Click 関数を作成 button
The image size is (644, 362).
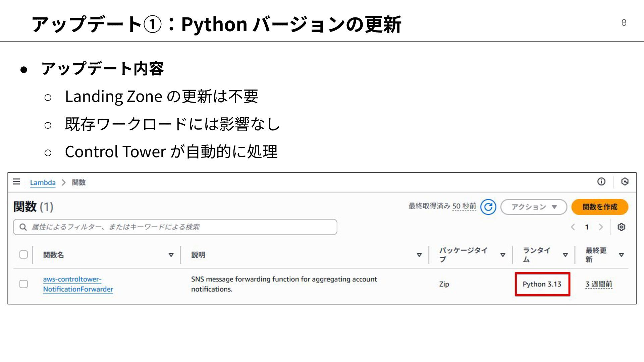599,207
